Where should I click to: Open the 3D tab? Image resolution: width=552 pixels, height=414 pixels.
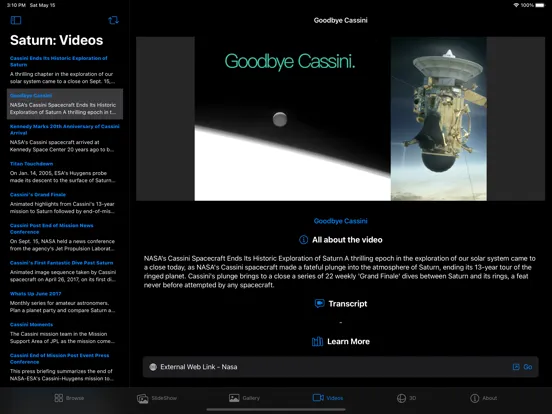pos(406,398)
